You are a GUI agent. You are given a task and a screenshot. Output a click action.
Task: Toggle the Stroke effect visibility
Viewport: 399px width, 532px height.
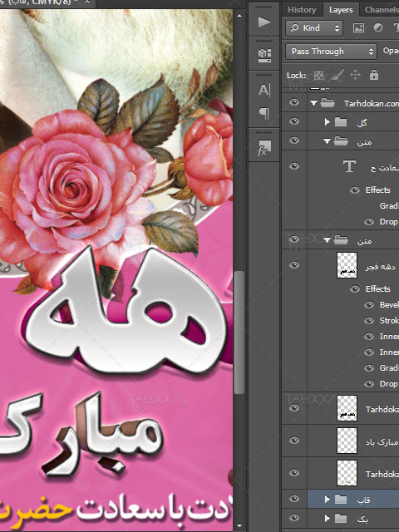pyautogui.click(x=369, y=321)
